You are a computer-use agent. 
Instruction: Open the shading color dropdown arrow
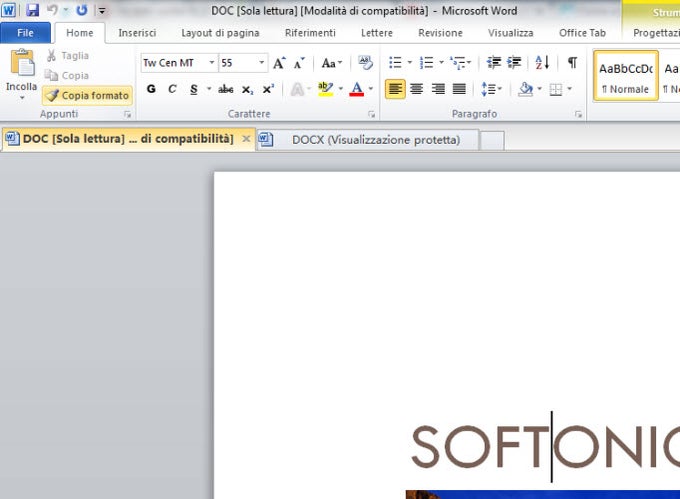point(539,89)
